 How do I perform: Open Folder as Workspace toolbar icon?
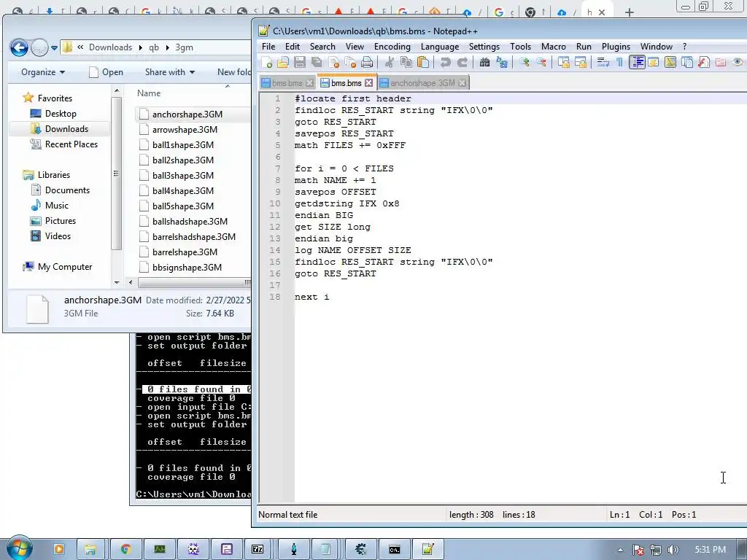click(720, 63)
